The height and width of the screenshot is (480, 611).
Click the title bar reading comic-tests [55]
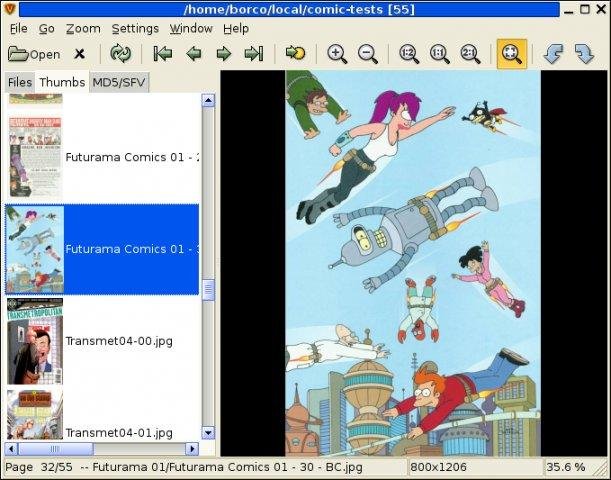coord(289,9)
